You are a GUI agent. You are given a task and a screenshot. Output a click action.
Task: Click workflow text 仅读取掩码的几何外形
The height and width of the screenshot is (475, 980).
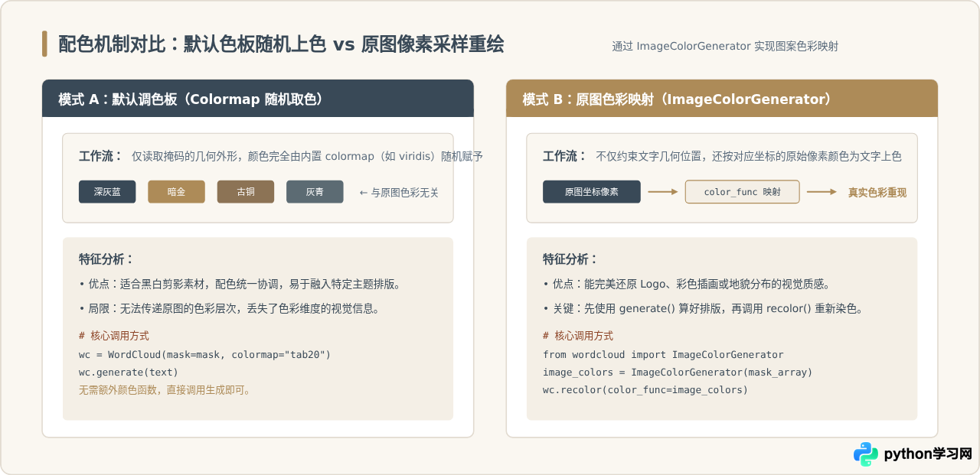point(307,156)
